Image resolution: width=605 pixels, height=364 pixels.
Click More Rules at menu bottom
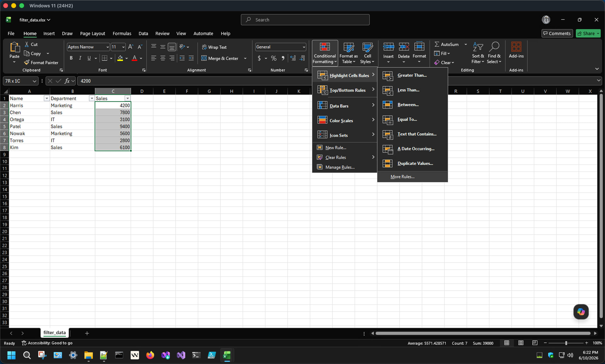tap(412, 177)
